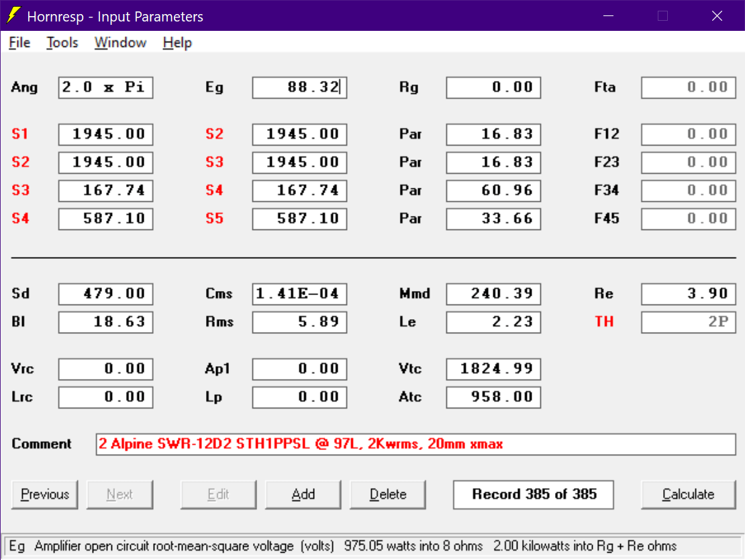The width and height of the screenshot is (745, 560).
Task: Click the Vrc field
Action: point(105,369)
